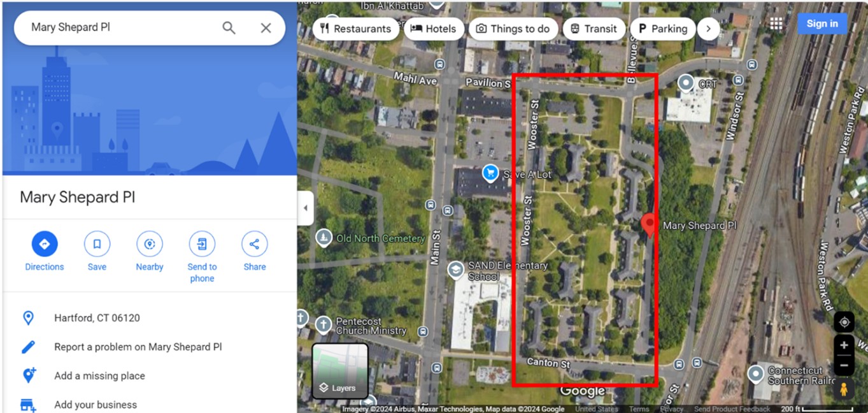Open the Layers map type switcher
Image resolution: width=868 pixels, height=413 pixels.
[340, 371]
